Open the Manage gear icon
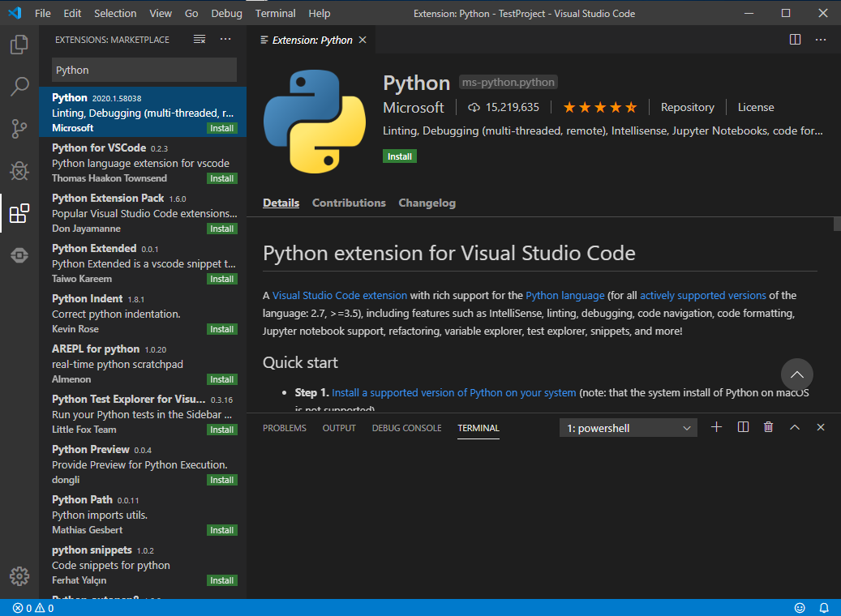 [x=19, y=575]
